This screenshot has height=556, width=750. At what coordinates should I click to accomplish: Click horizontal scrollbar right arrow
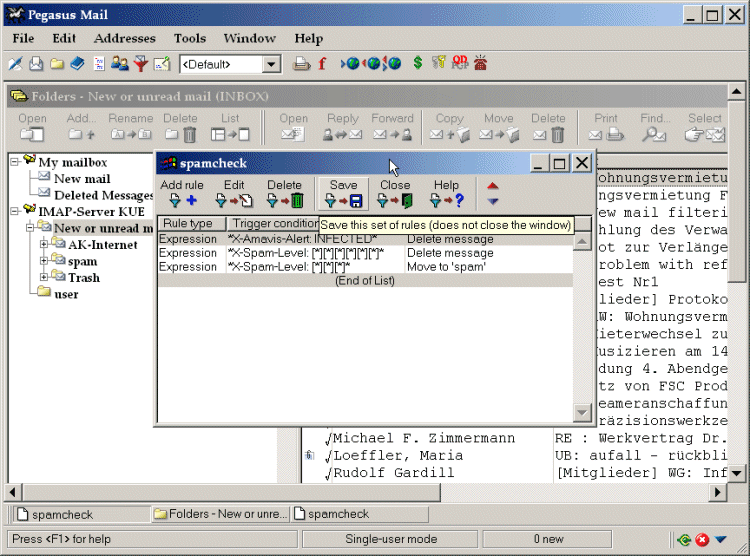(717, 492)
